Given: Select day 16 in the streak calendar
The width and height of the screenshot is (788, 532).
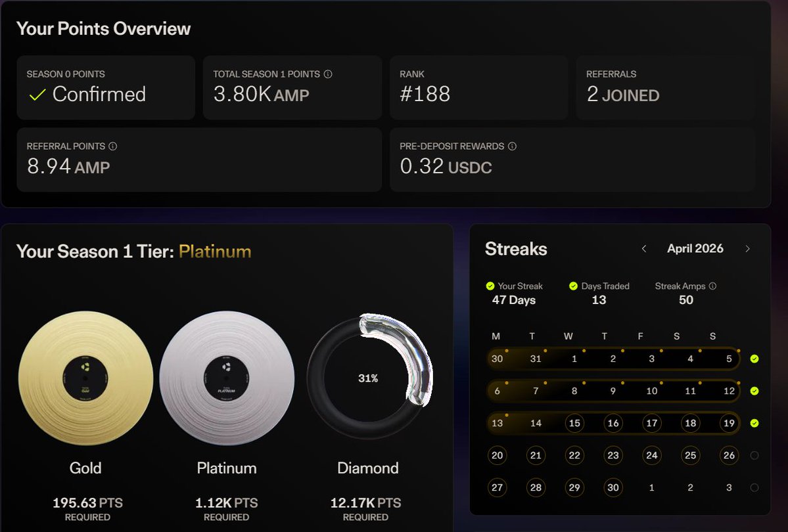Looking at the screenshot, I should pyautogui.click(x=613, y=423).
